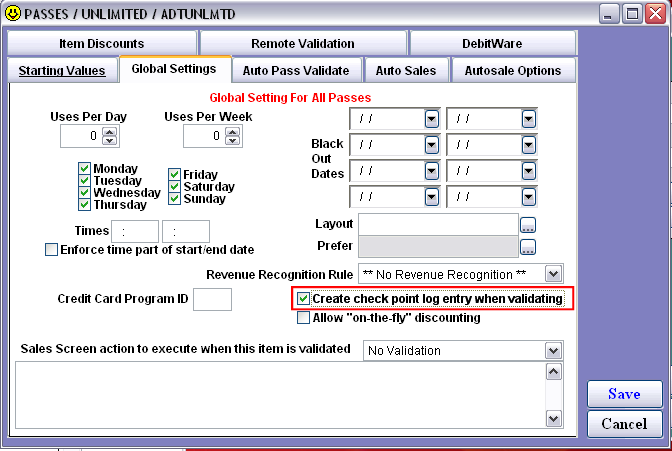Viewport: 672px width, 451px height.
Task: Click the Prefer text field
Action: [x=438, y=246]
